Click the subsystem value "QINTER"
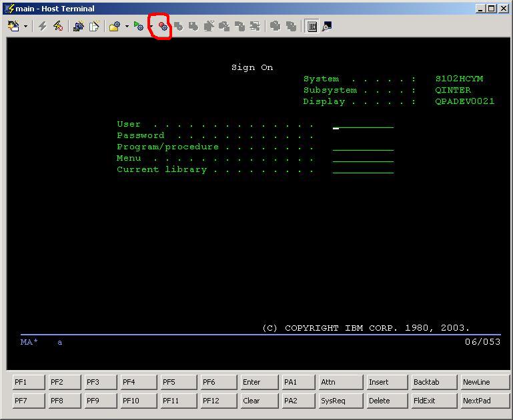 453,90
